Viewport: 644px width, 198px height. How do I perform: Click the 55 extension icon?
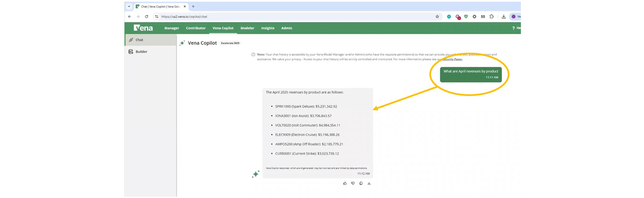click(x=483, y=16)
